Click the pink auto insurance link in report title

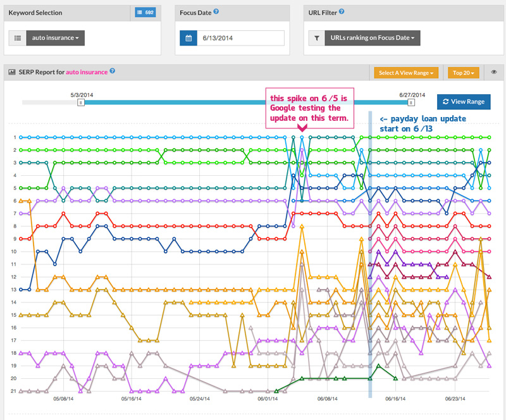(x=87, y=72)
